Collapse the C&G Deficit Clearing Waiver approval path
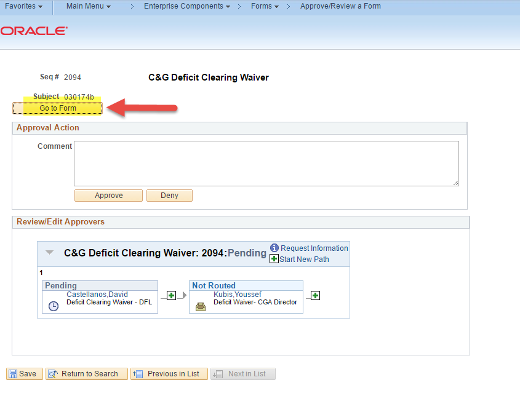Screen dimensions: 520x420 coord(50,253)
